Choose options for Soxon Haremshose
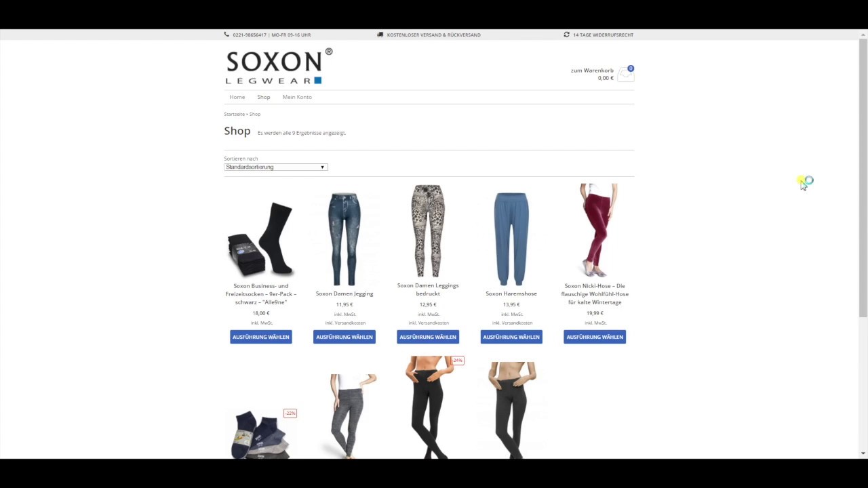This screenshot has height=488, width=868. pos(511,337)
